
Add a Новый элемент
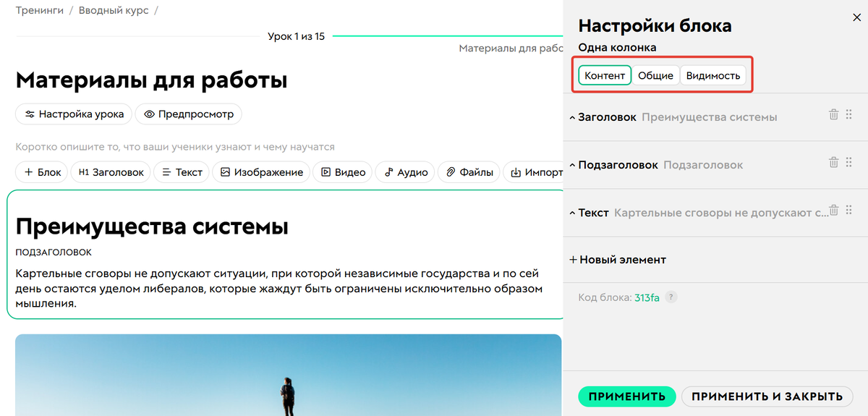pos(618,259)
